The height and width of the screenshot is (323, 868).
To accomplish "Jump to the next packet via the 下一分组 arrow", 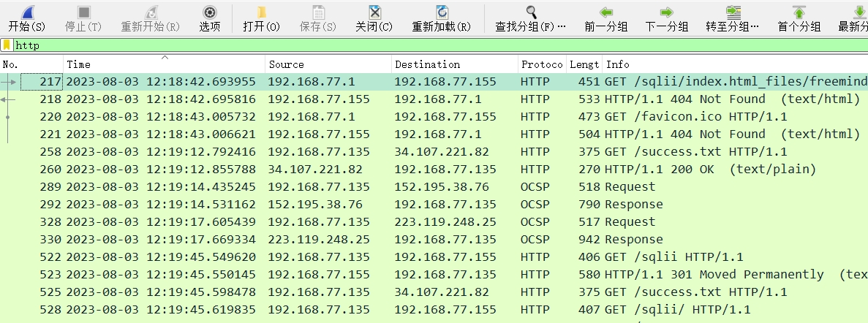I will coord(666,12).
